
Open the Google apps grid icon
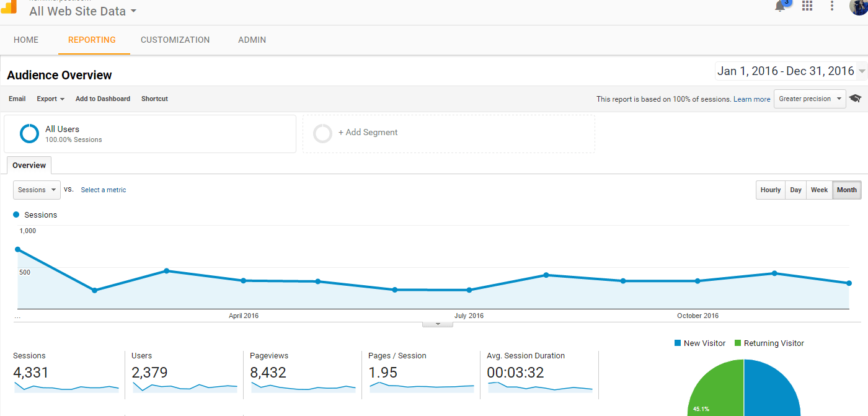point(807,6)
